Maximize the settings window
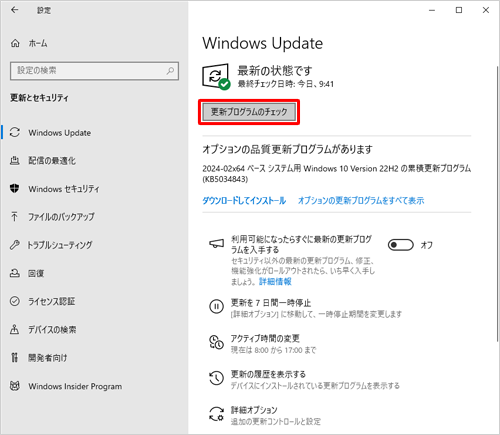500x435 pixels. (x=459, y=10)
